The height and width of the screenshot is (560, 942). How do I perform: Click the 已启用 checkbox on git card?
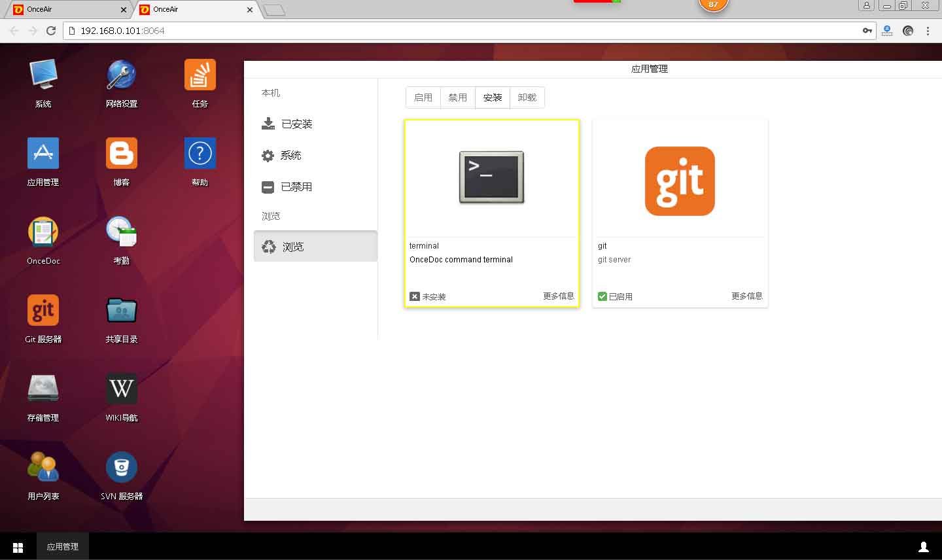coord(602,296)
